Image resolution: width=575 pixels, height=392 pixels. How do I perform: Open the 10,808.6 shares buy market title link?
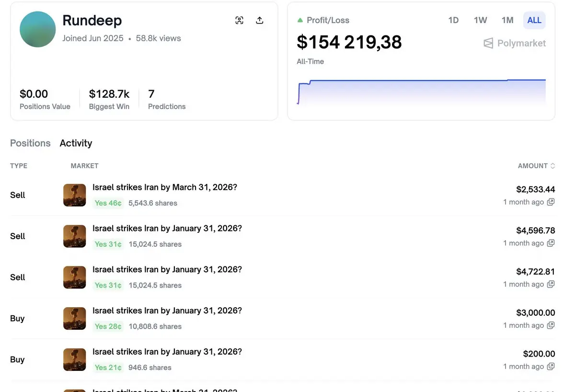(167, 311)
